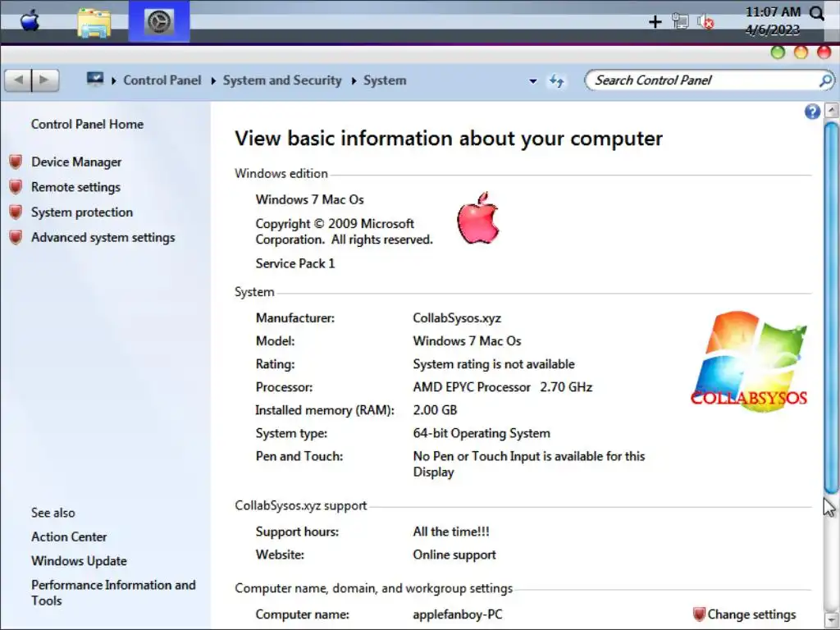Focus the Search Control Panel field
The width and height of the screenshot is (840, 630).
pyautogui.click(x=709, y=80)
